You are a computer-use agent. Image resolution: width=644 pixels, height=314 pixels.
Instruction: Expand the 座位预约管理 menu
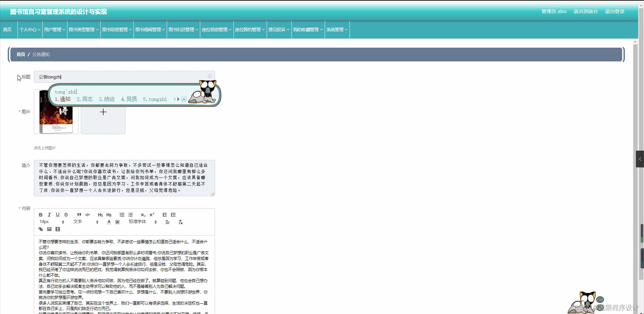(x=250, y=30)
